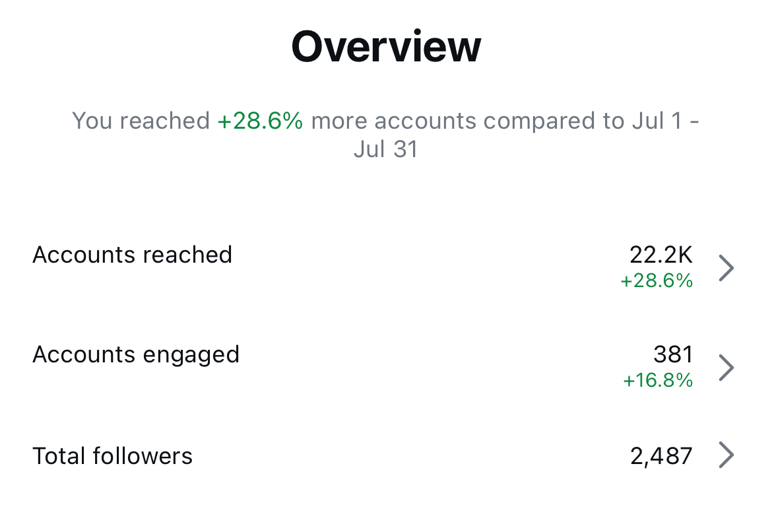Click the word "more" in the summary

(x=340, y=121)
